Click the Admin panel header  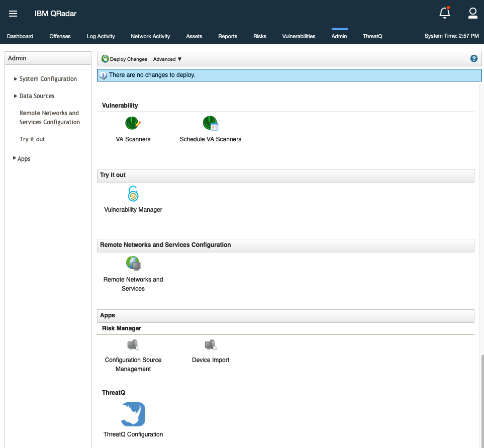pyautogui.click(x=48, y=58)
